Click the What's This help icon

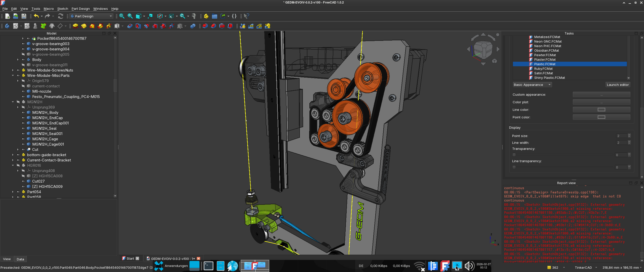point(246,16)
